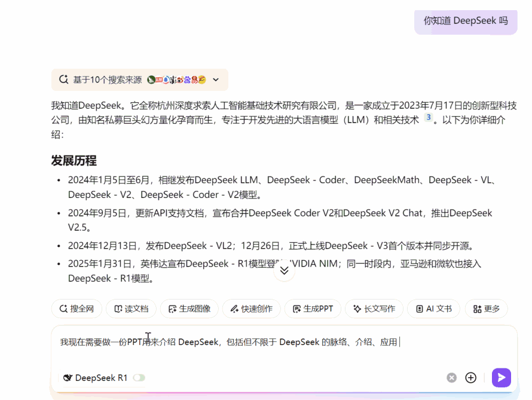Click the intro paragraph 我知道DeepSeek
The height and width of the screenshot is (400, 532).
(x=284, y=120)
